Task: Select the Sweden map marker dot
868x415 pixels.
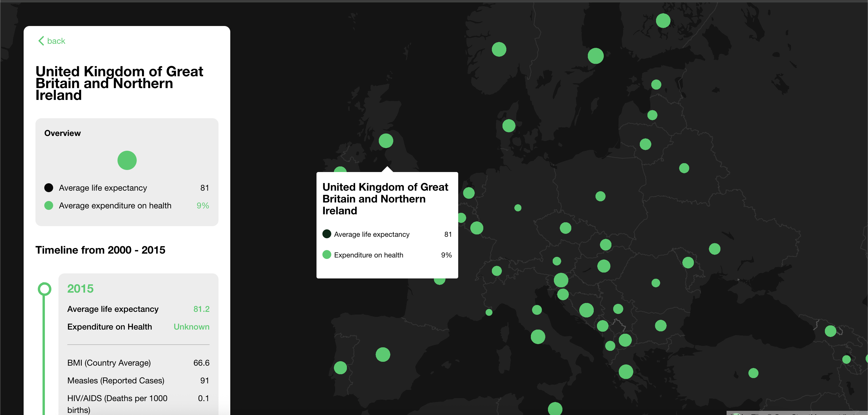Action: pyautogui.click(x=595, y=56)
